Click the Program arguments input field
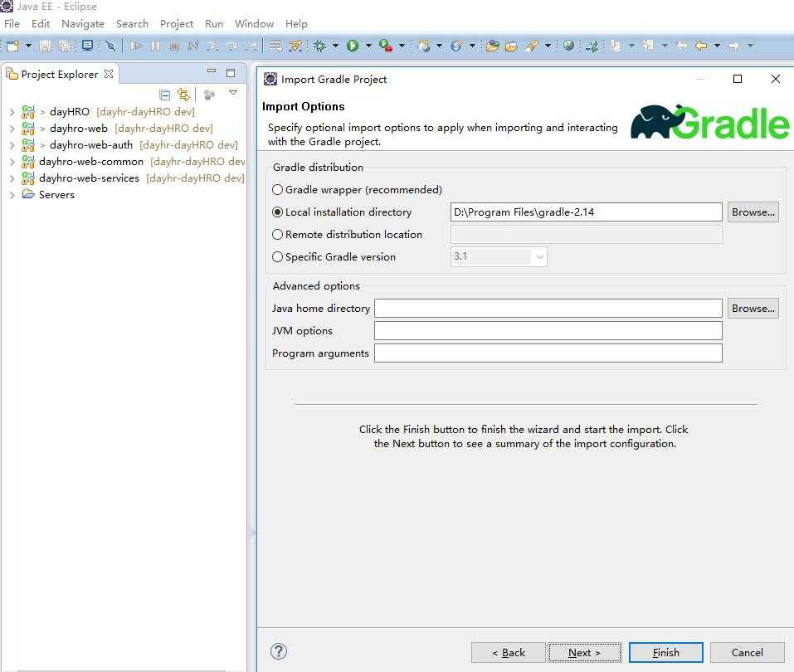794x672 pixels. [548, 353]
